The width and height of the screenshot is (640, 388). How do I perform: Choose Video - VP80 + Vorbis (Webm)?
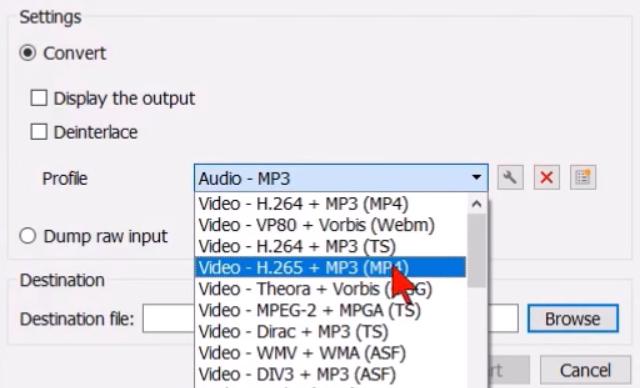point(330,225)
